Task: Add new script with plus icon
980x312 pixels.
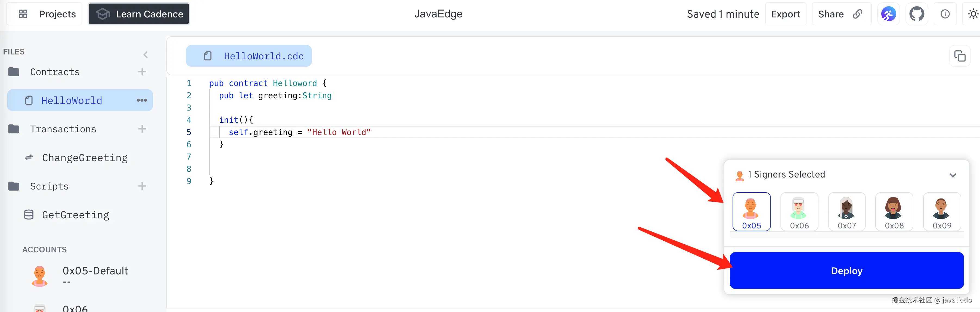Action: click(142, 186)
